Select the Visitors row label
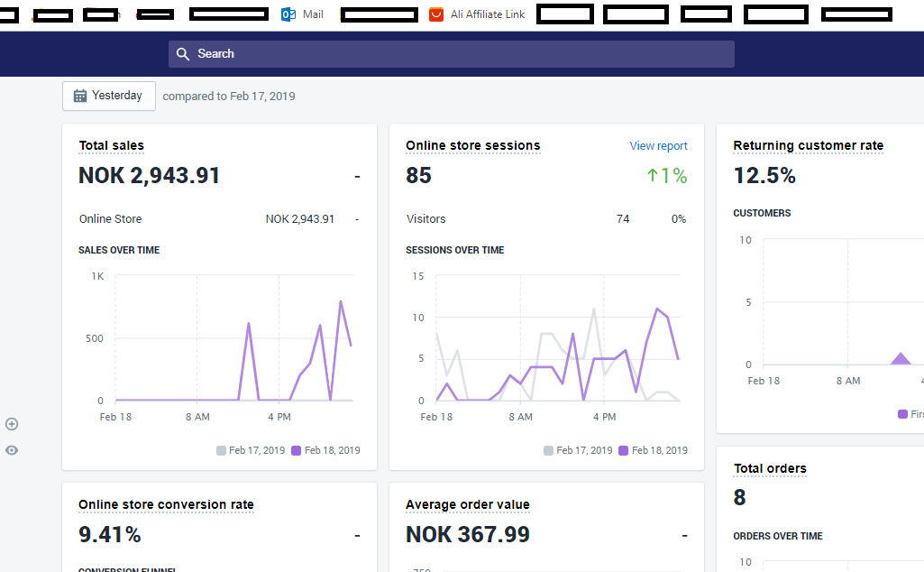Image resolution: width=924 pixels, height=572 pixels. click(x=425, y=218)
